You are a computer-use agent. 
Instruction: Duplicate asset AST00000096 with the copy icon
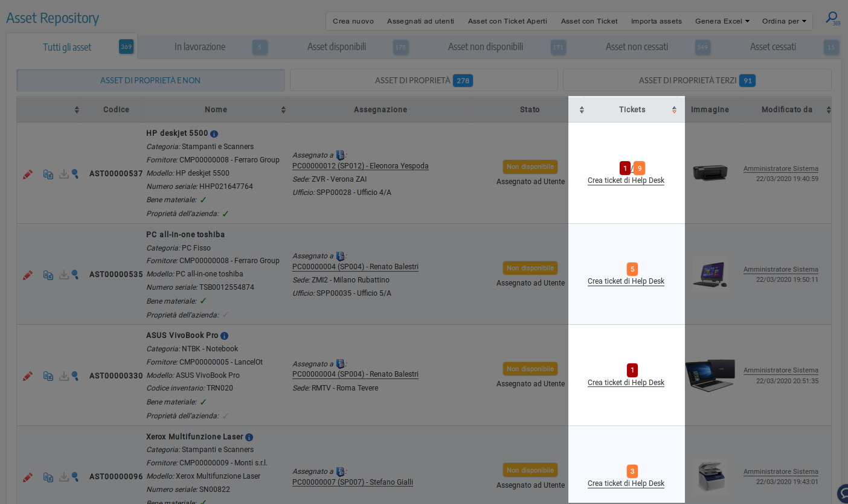(48, 477)
